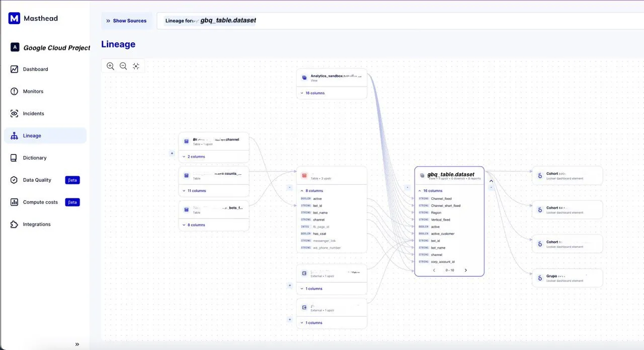Click the zoom out magnifier icon
The image size is (644, 350).
click(x=123, y=66)
